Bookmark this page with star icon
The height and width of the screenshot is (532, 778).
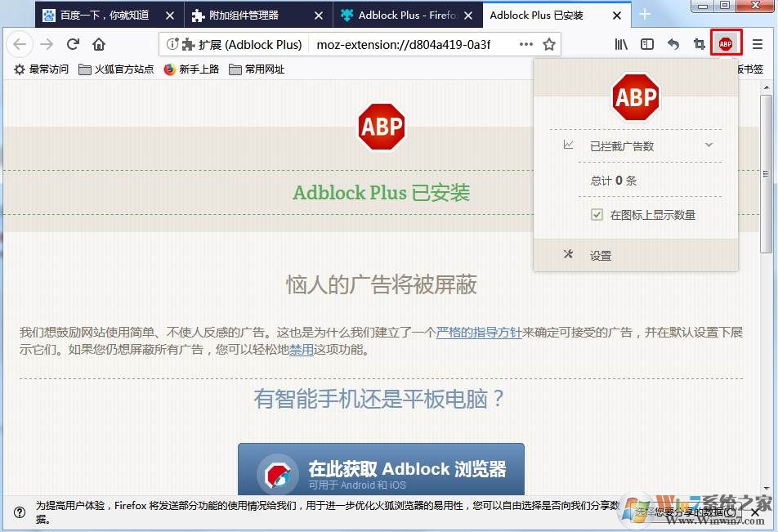pos(549,44)
